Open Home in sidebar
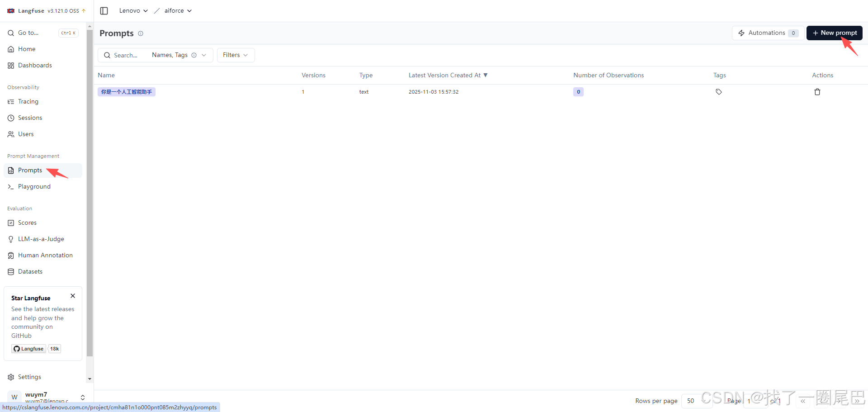 43,49
